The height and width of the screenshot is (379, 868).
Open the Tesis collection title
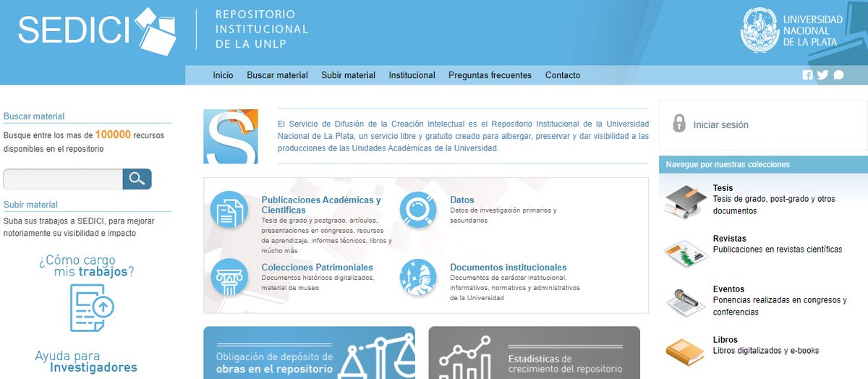pyautogui.click(x=723, y=188)
